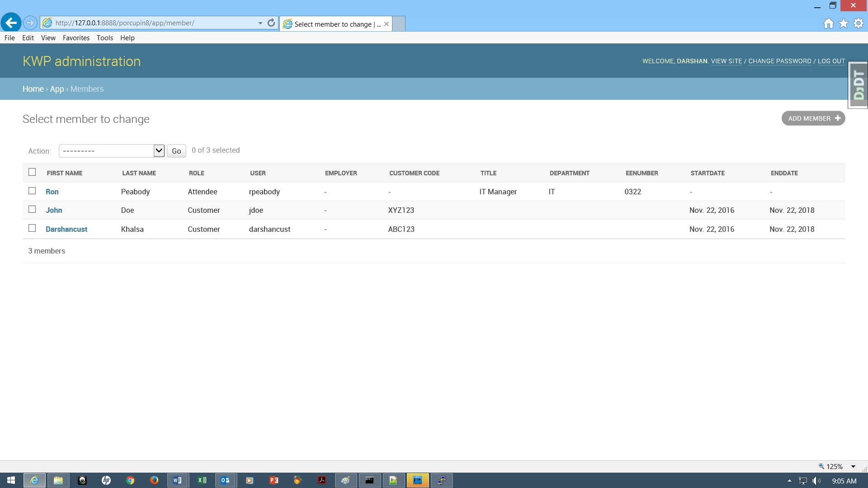Expand the address bar URL dropdown arrow
The width and height of the screenshot is (868, 488).
(x=260, y=23)
